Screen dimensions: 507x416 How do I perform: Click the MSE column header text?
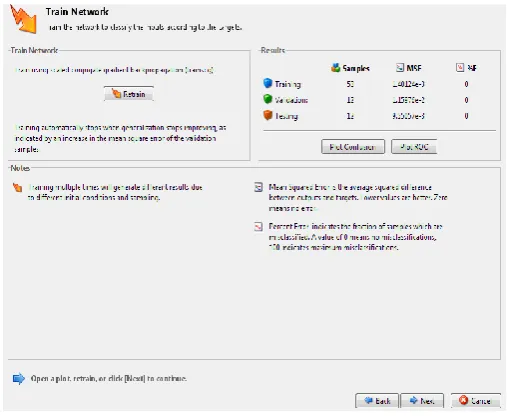(414, 68)
